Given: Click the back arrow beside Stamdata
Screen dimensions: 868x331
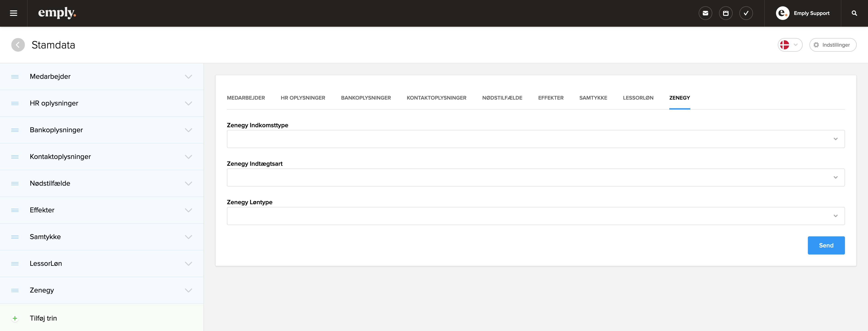Looking at the screenshot, I should [x=18, y=45].
